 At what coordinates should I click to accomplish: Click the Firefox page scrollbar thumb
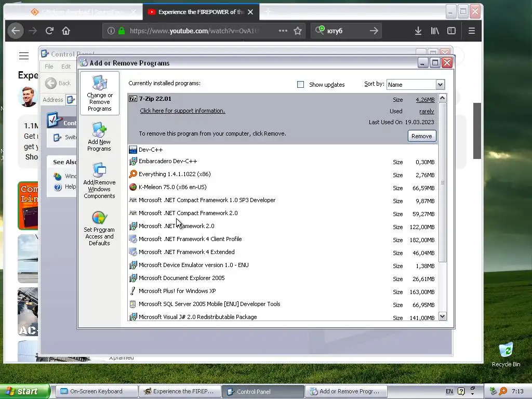click(x=477, y=131)
